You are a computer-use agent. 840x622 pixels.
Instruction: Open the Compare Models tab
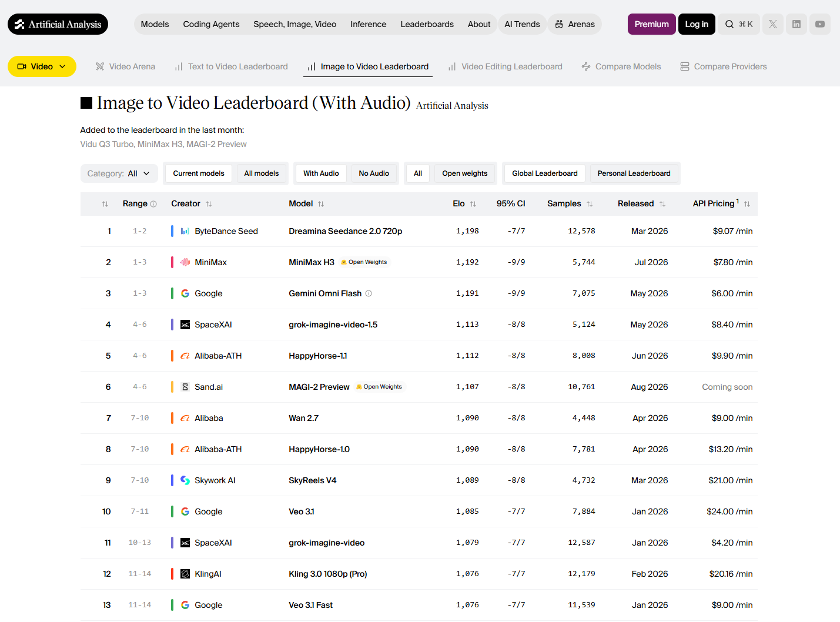tap(621, 66)
